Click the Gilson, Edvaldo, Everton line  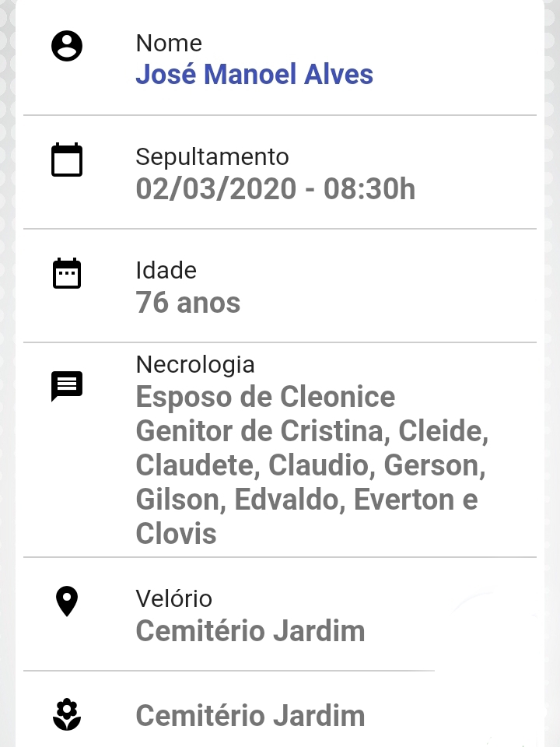306,500
